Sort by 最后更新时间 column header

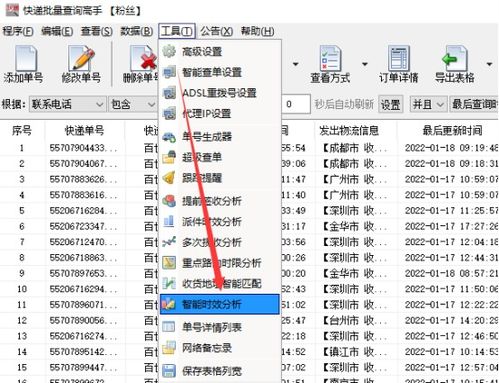click(452, 130)
